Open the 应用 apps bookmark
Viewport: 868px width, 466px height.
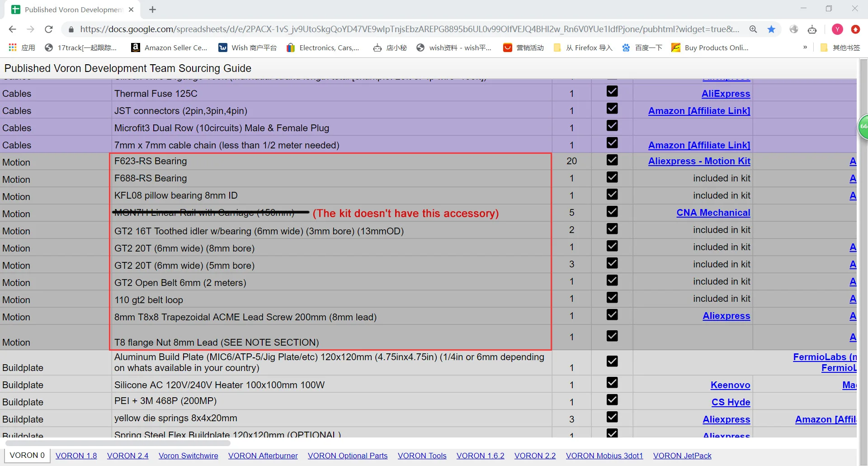22,48
